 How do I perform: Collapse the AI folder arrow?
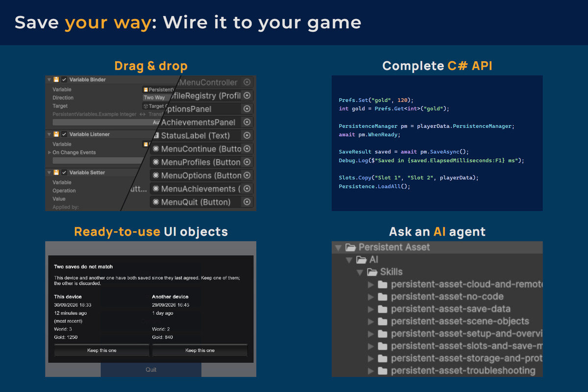click(349, 260)
